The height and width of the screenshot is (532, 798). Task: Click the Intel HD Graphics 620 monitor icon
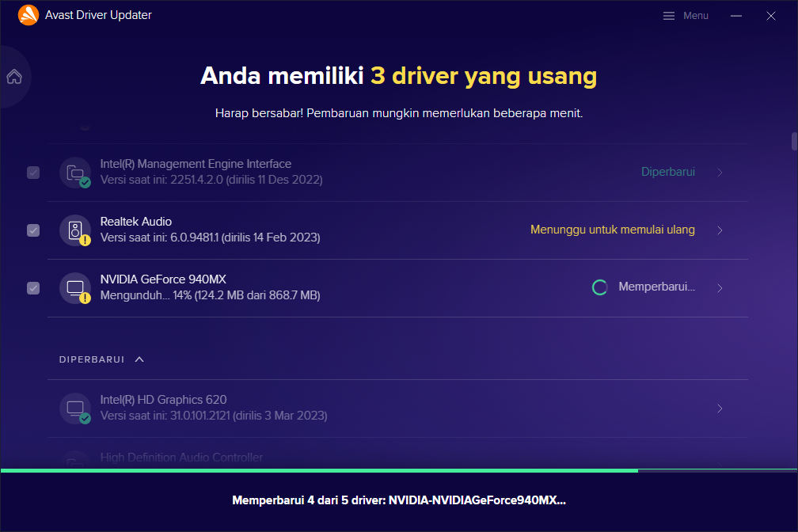coord(75,408)
